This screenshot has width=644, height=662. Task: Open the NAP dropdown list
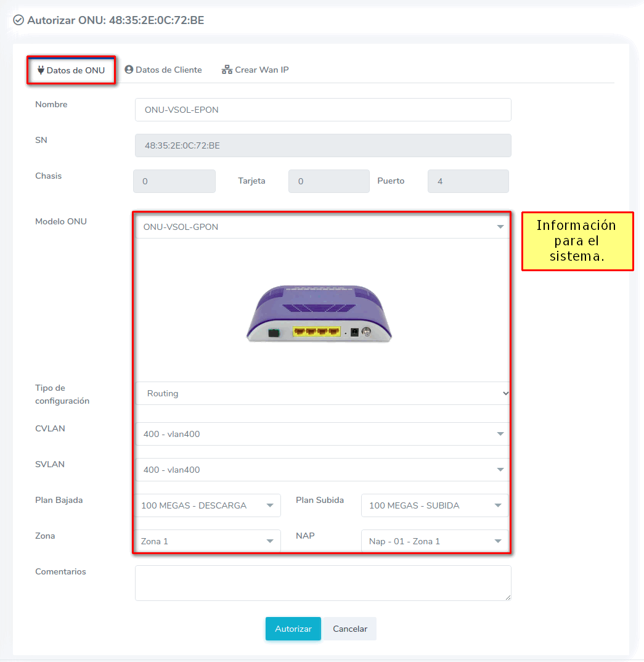click(x=434, y=541)
